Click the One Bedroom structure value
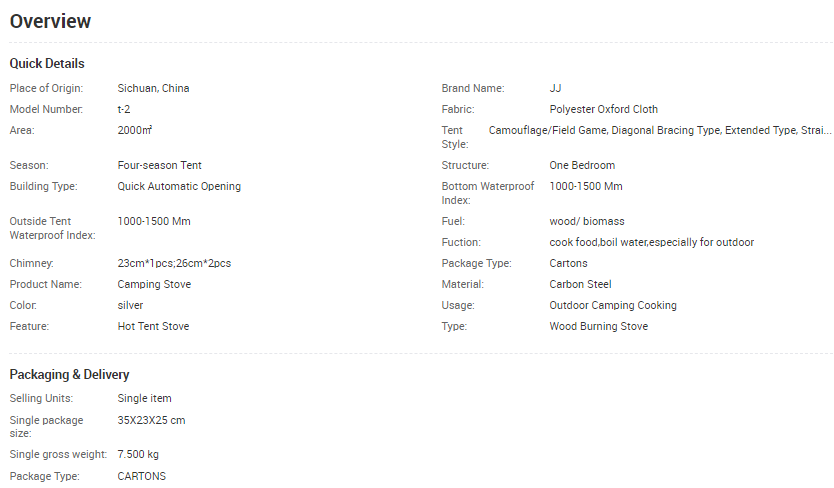834x488 pixels. pyautogui.click(x=582, y=165)
